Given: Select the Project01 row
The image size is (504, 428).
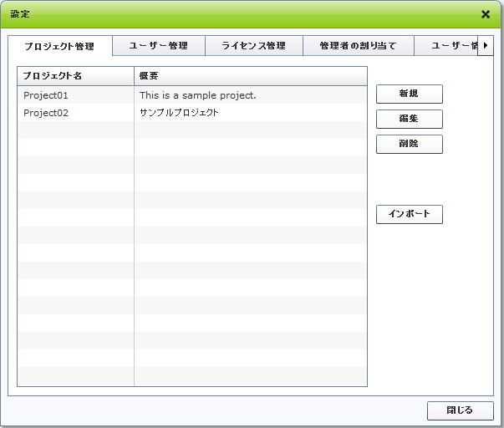Looking at the screenshot, I should 192,95.
